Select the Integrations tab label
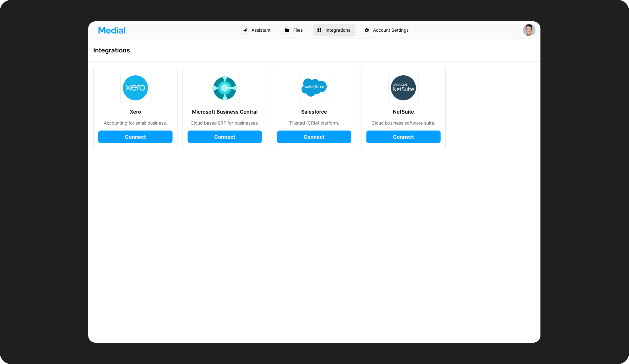 338,30
